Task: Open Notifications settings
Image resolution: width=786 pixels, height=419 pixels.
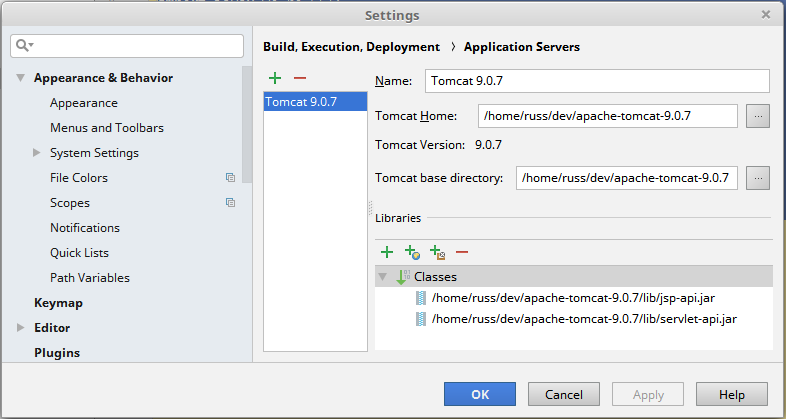Action: (85, 228)
